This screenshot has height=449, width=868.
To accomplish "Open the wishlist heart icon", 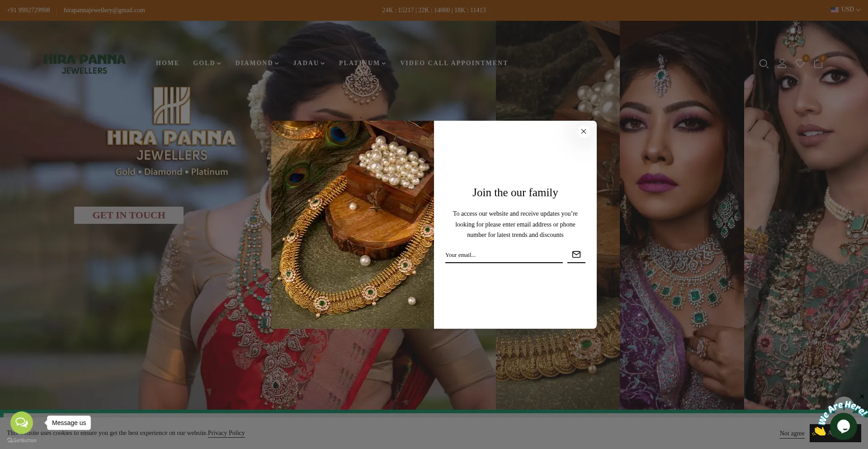I will [800, 64].
